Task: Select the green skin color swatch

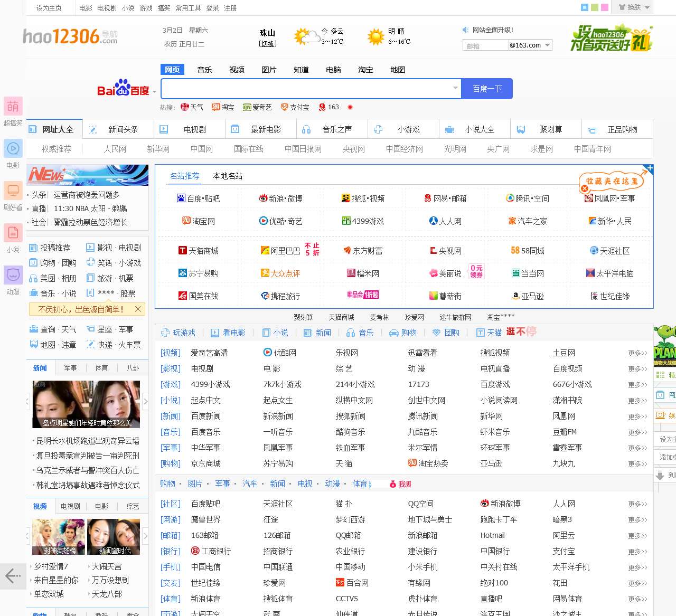Action: (595, 7)
